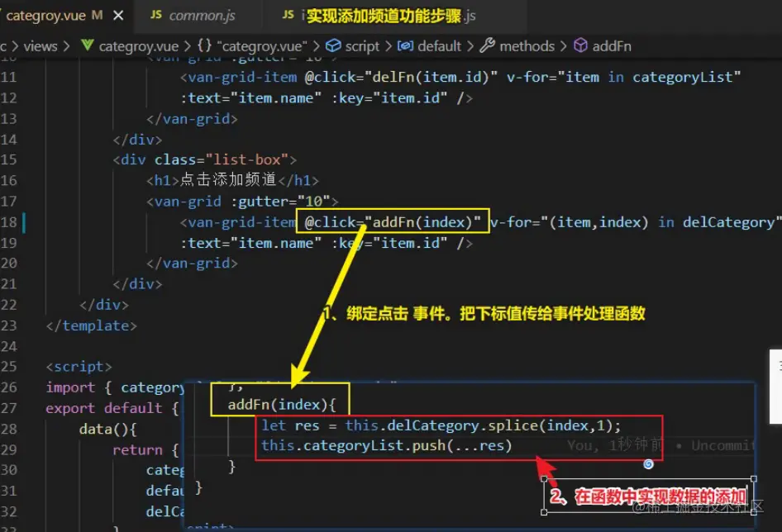The width and height of the screenshot is (782, 532).
Task: Click line number 28 in the gutter
Action: (x=8, y=430)
